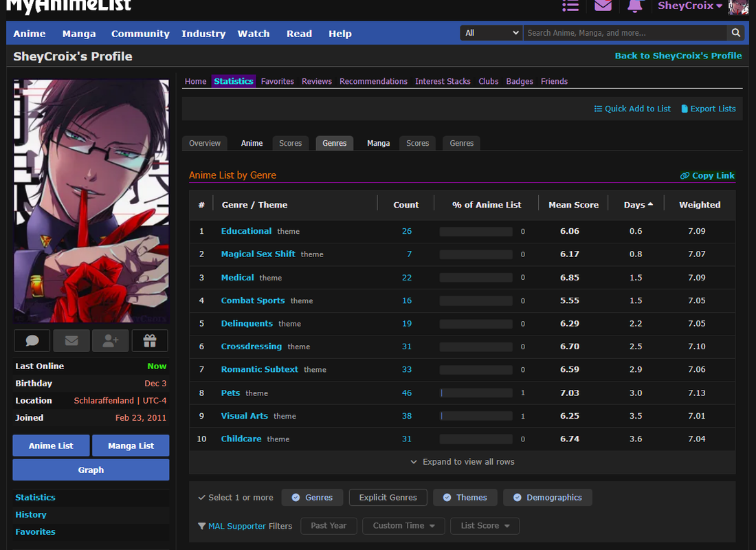Image resolution: width=756 pixels, height=550 pixels.
Task: Switch to the Recommendations profile tab
Action: click(373, 81)
